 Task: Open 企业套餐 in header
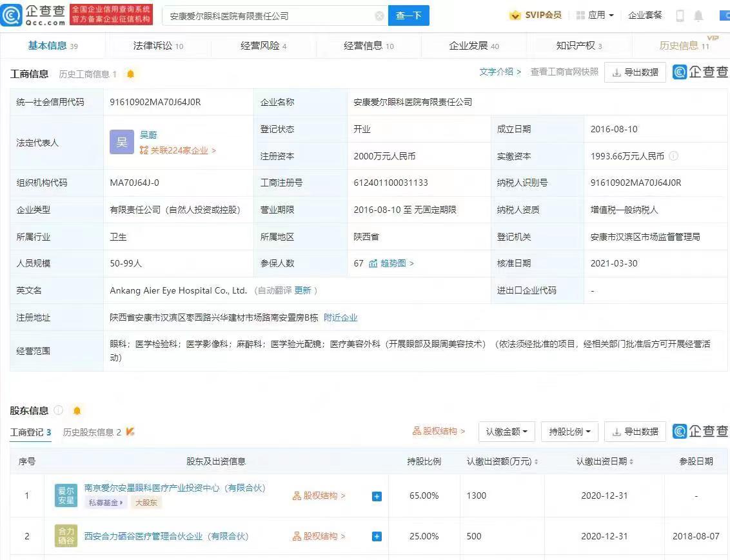click(645, 15)
